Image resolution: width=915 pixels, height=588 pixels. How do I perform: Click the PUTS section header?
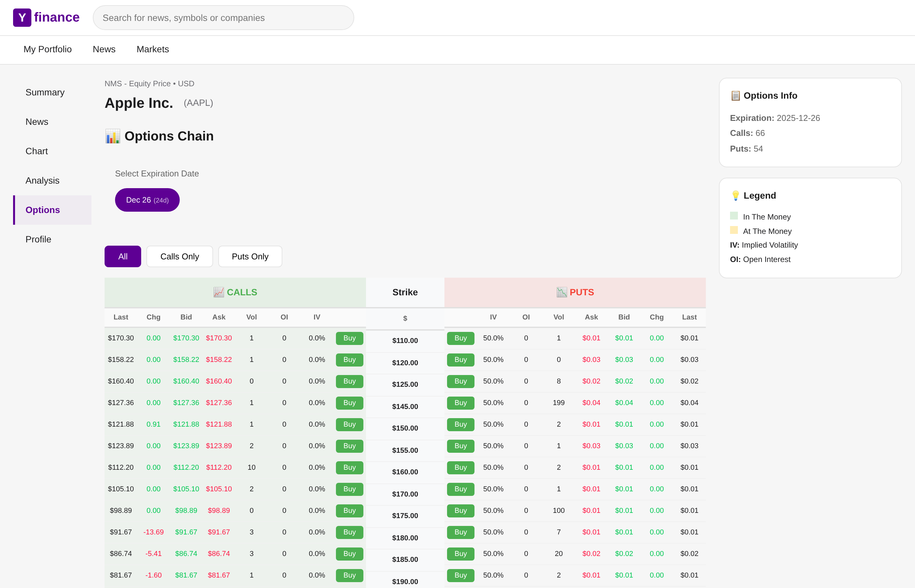(x=575, y=292)
